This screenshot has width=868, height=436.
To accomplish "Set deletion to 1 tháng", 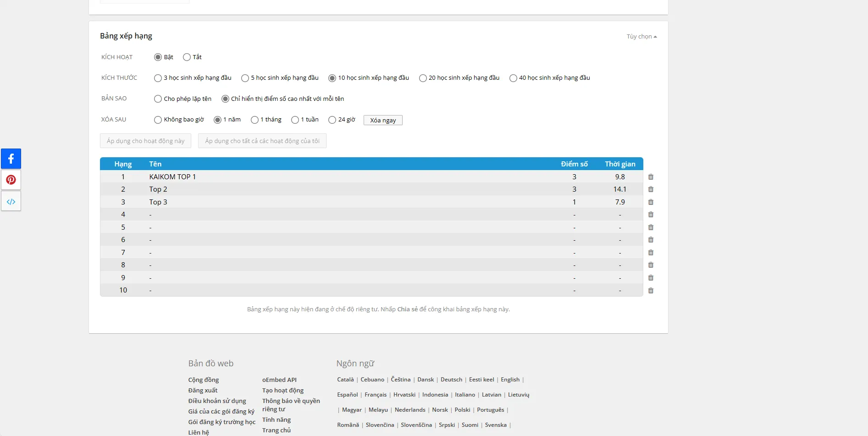I will (x=255, y=120).
